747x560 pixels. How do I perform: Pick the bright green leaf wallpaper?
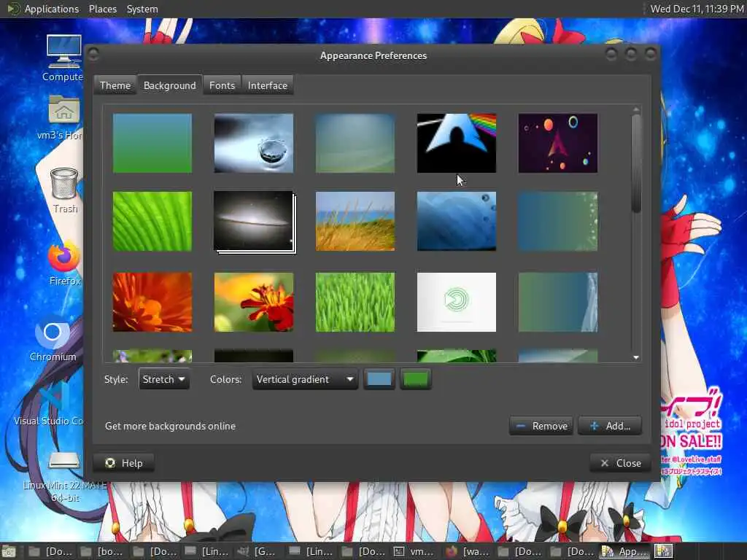152,221
